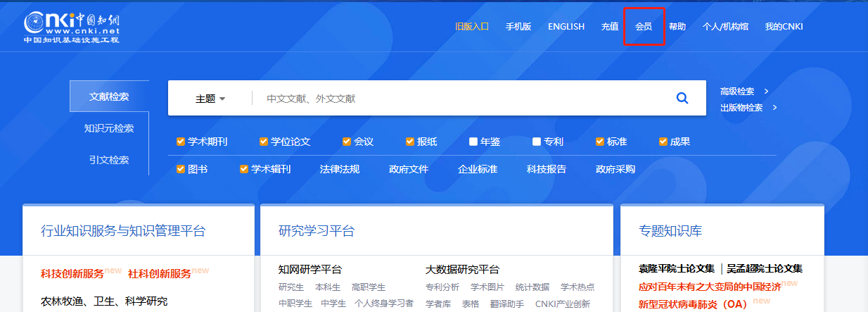Viewport: 868px width, 312px height.
Task: Toggle the 学位论文 checkbox
Action: 264,142
